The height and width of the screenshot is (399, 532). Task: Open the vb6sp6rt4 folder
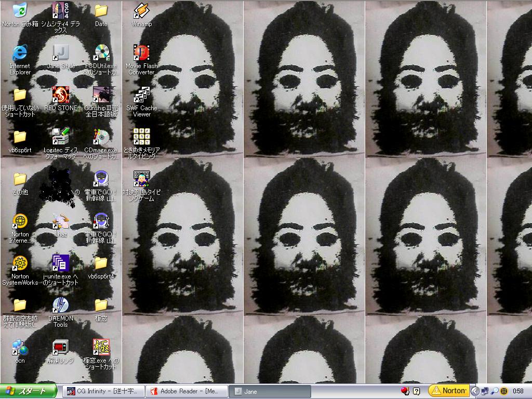coord(101,263)
